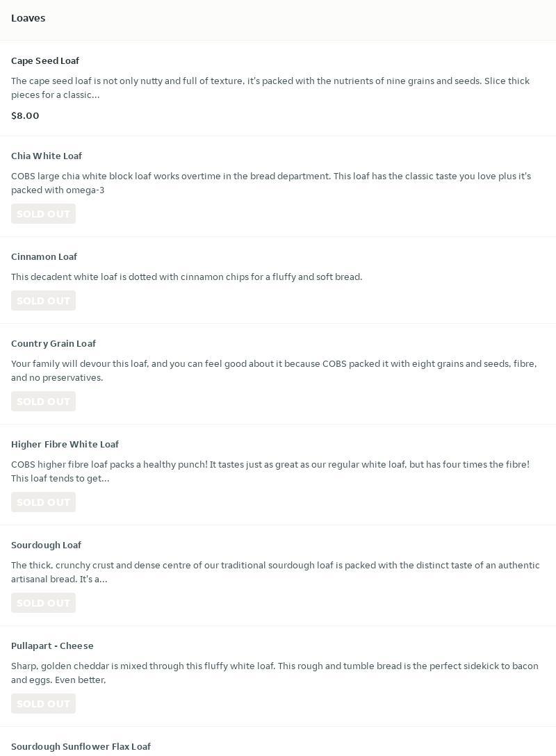Click the $8.00 price of Cape Seed Loaf
556x756 pixels.
[x=25, y=116]
